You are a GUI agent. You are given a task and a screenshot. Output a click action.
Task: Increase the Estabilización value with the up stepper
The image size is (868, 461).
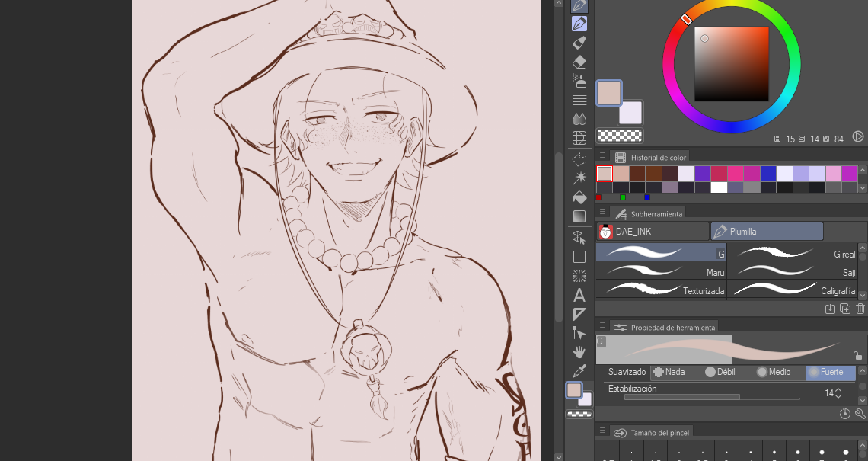pyautogui.click(x=838, y=390)
